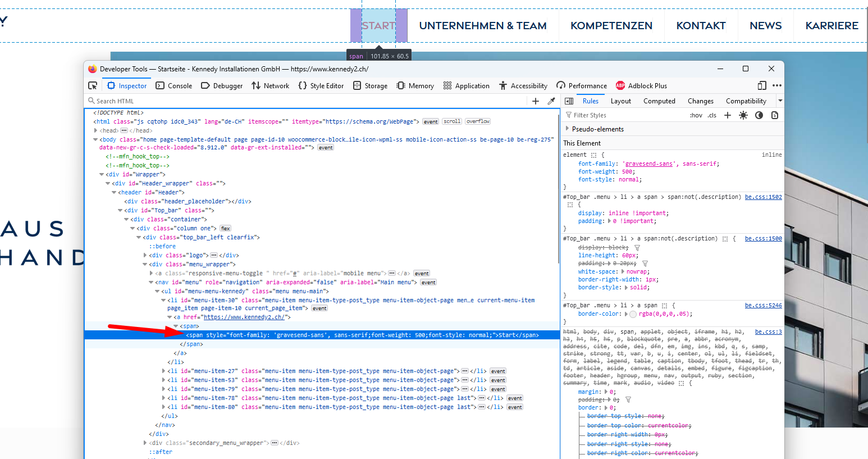Open the Storage panel
Image resolution: width=868 pixels, height=459 pixels.
pyautogui.click(x=370, y=85)
